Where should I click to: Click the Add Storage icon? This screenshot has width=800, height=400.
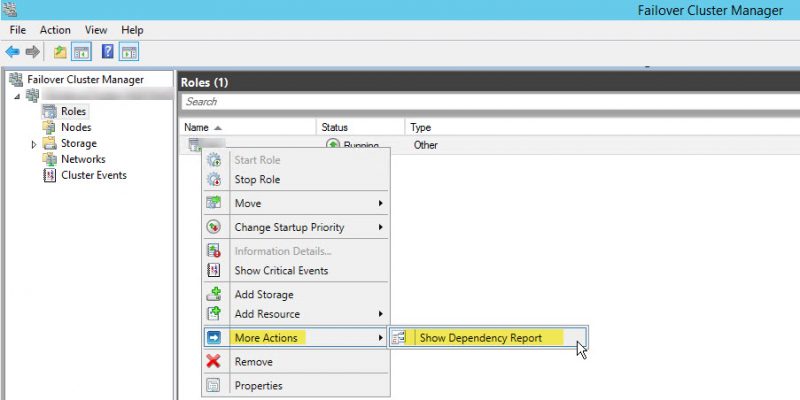[214, 294]
